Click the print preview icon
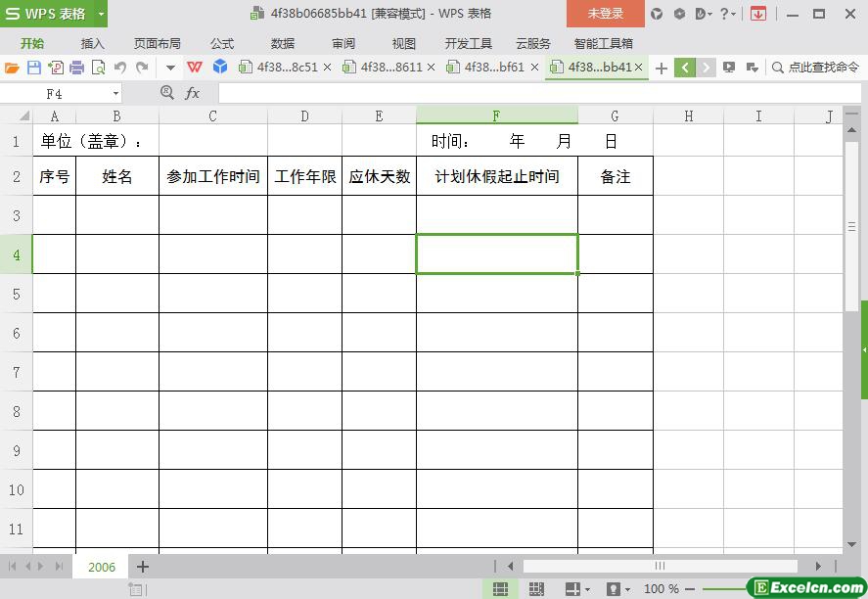This screenshot has height=599, width=868. pyautogui.click(x=98, y=68)
